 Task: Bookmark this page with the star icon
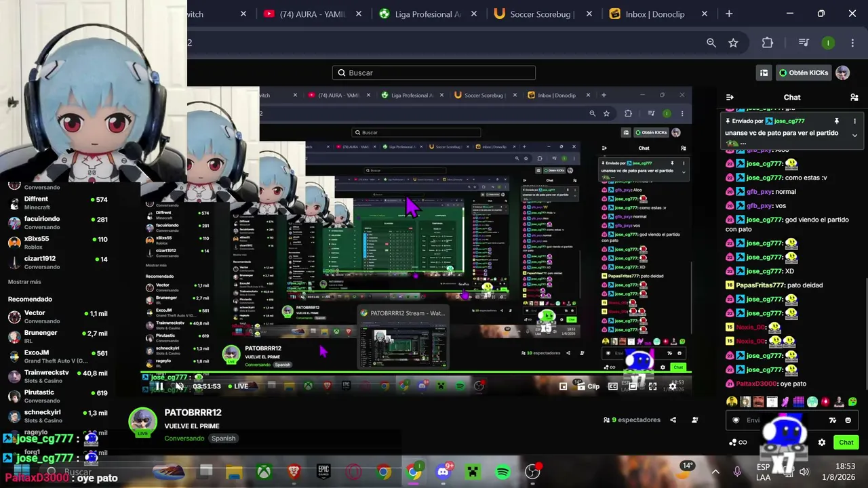(733, 43)
